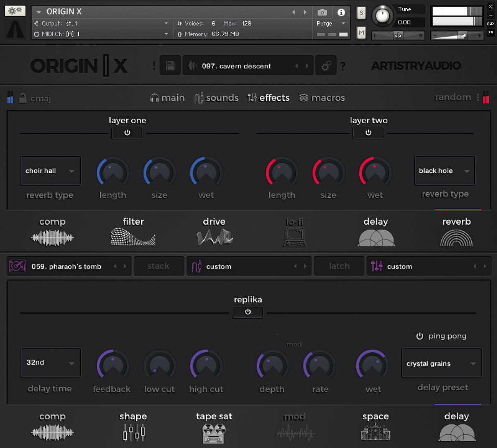
Task: Solo the instrument with S button
Action: 361,13
